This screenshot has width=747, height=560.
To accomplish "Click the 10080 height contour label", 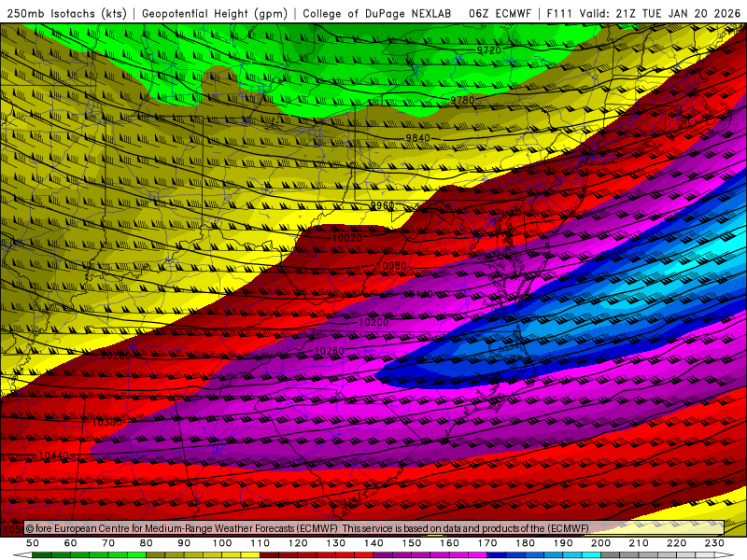I will (391, 266).
